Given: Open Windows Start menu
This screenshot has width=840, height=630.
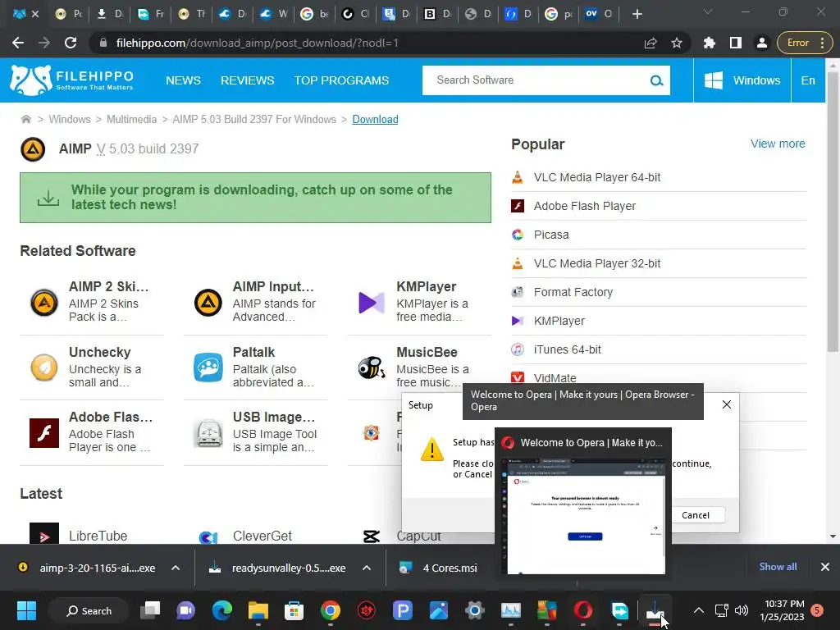Looking at the screenshot, I should (26, 610).
